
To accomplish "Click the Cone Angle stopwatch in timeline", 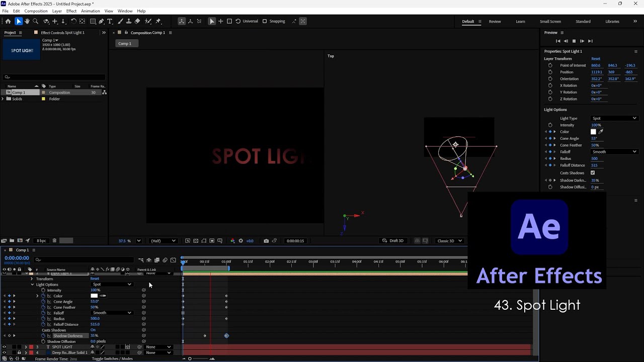I will (x=43, y=302).
